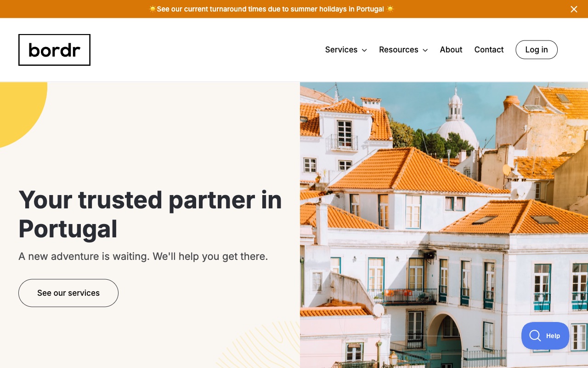Expand the Resources menu

pos(403,50)
